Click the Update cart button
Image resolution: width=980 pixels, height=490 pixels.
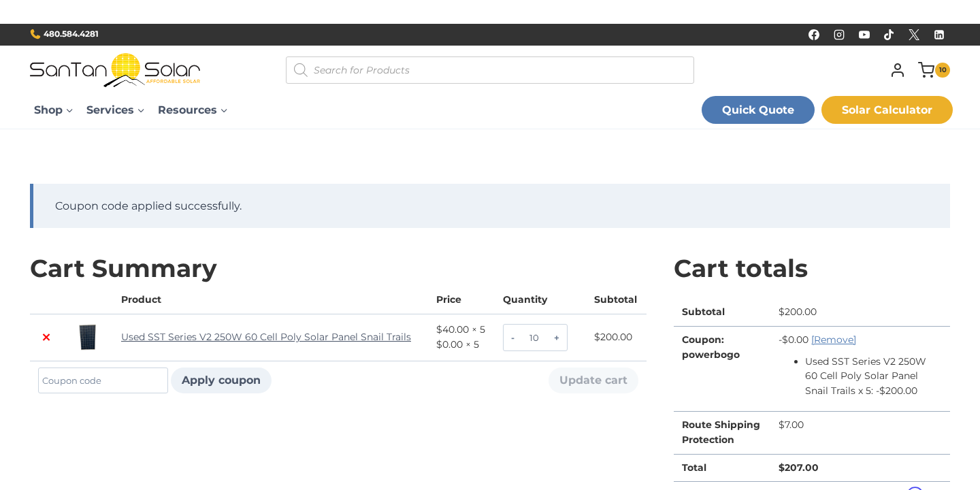click(x=593, y=380)
